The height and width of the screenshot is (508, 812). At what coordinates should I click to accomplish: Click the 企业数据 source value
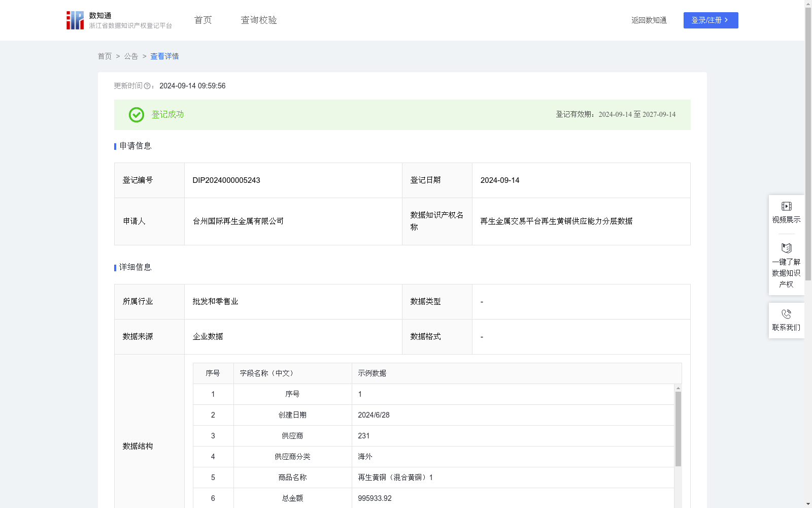point(208,337)
